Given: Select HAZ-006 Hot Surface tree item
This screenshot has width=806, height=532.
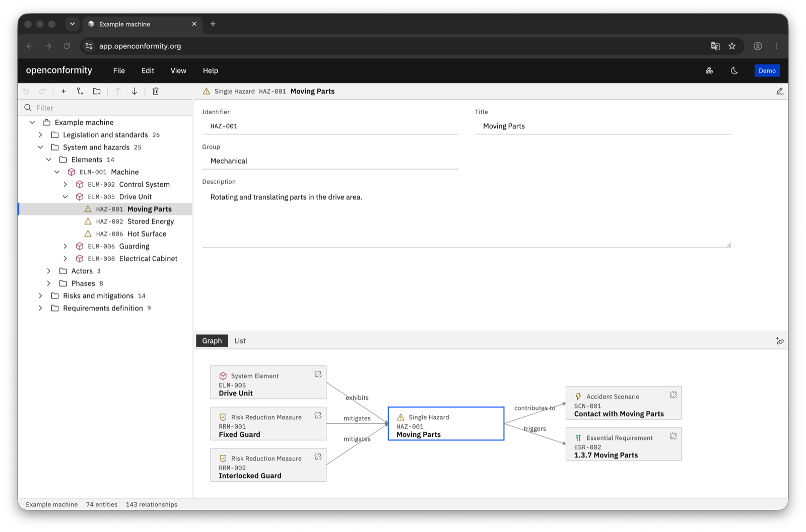Looking at the screenshot, I should point(105,234).
